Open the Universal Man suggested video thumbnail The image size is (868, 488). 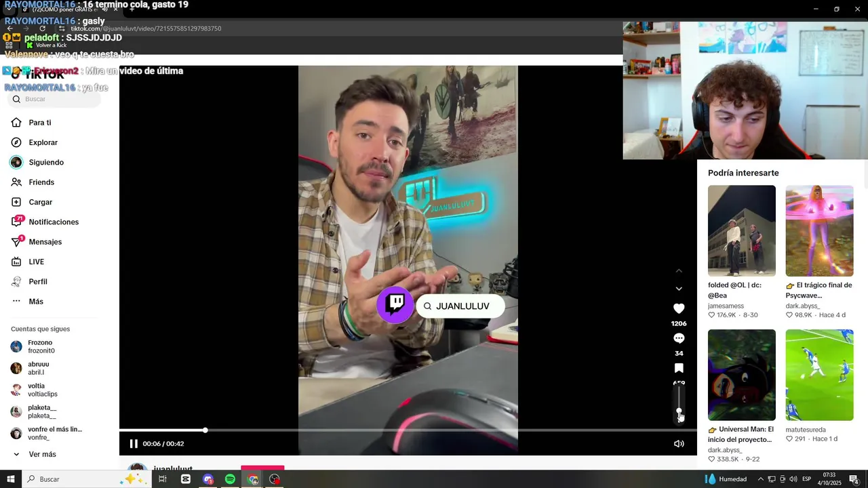(742, 375)
